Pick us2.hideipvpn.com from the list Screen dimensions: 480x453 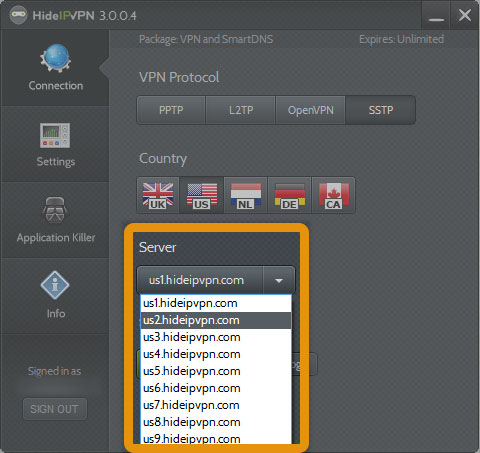coord(216,320)
